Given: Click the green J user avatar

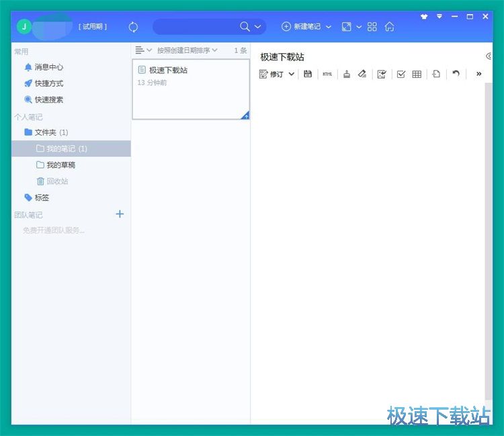Looking at the screenshot, I should [24, 27].
